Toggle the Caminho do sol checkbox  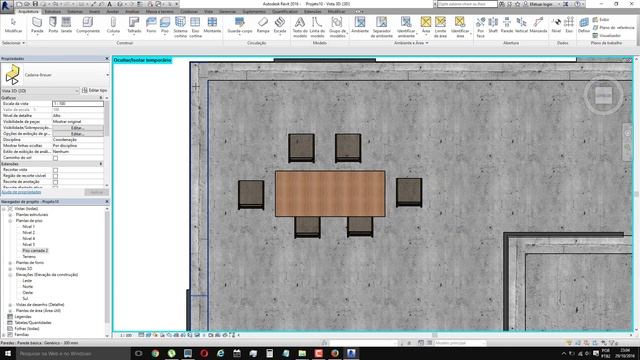(x=56, y=158)
